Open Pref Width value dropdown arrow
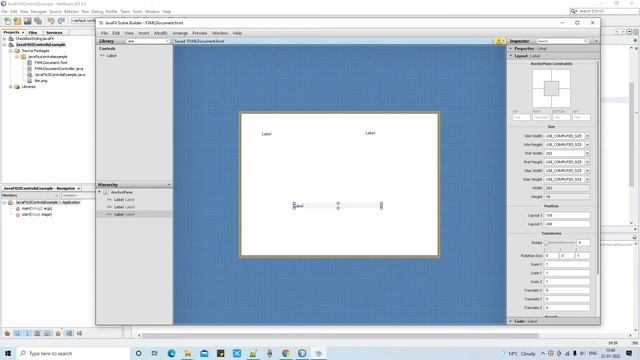This screenshot has width=640, height=360. [x=587, y=153]
